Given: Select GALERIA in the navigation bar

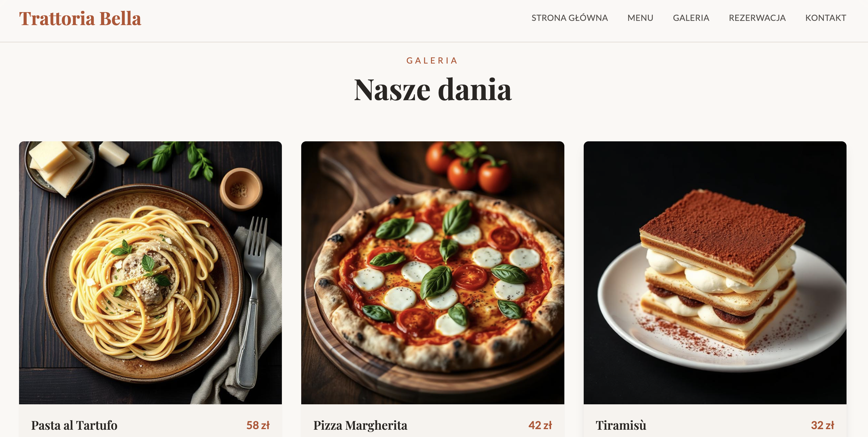Looking at the screenshot, I should tap(691, 18).
